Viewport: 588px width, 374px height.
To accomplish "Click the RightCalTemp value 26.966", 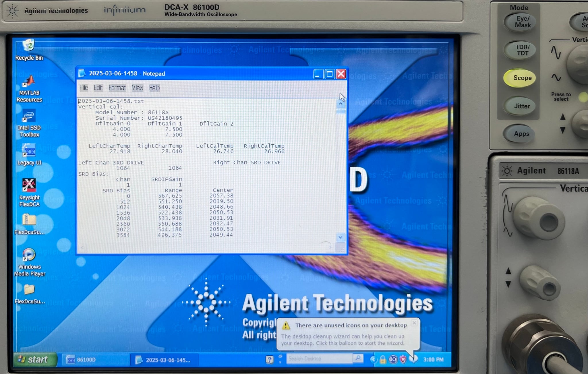I will 274,152.
